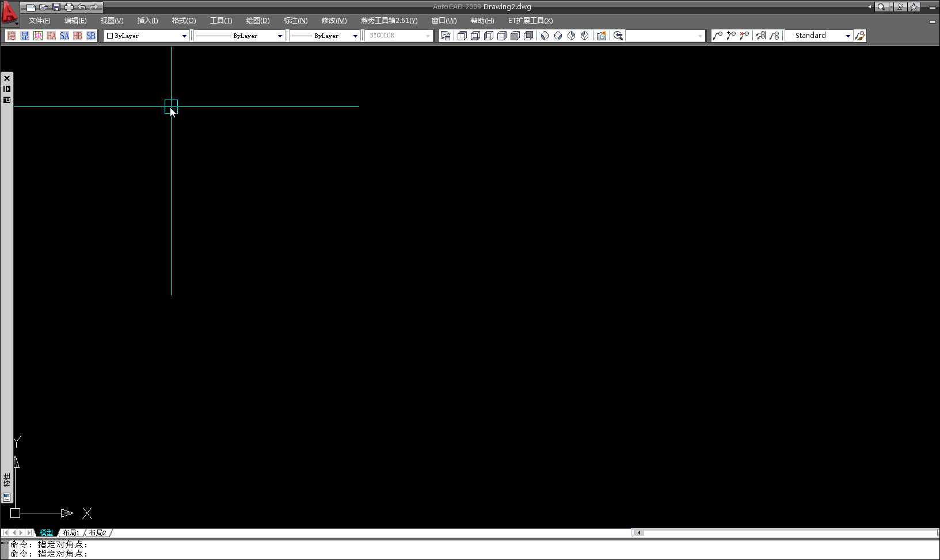The image size is (940, 560).
Task: Click the Open file folder icon
Action: pyautogui.click(x=43, y=7)
